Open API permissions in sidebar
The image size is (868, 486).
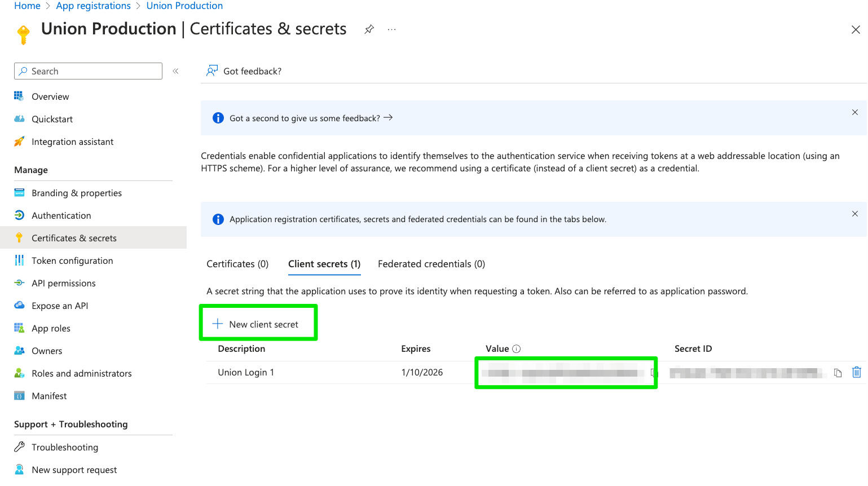pyautogui.click(x=63, y=283)
